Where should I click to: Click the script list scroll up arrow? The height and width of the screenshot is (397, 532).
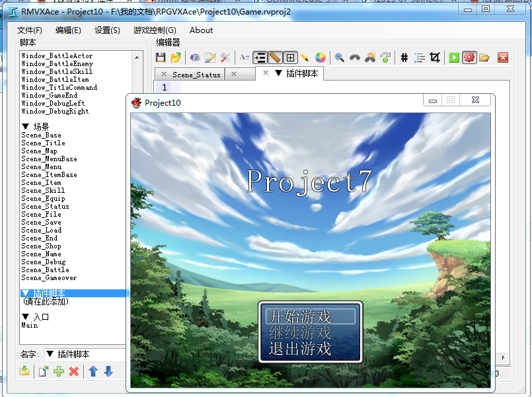pos(137,57)
